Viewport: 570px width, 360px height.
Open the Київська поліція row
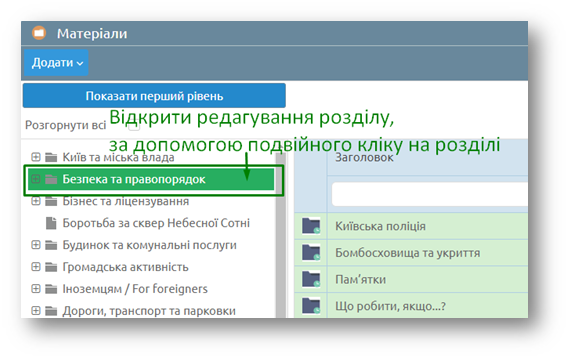380,226
